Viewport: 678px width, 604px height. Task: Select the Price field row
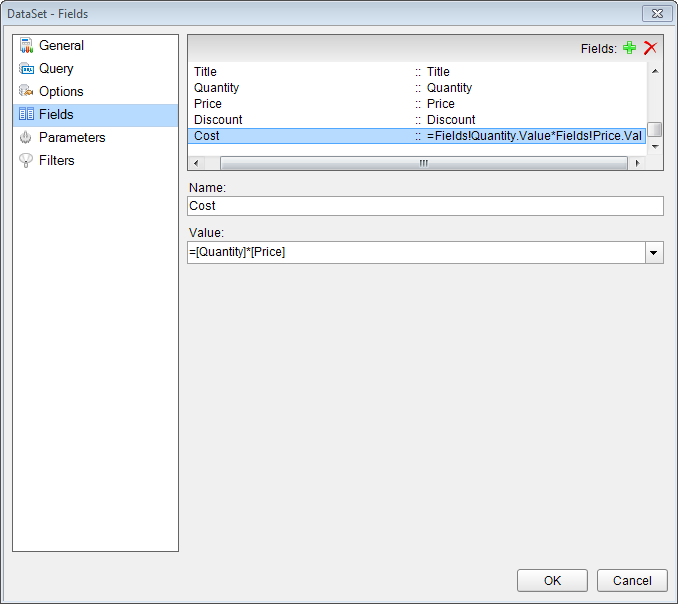[417, 104]
